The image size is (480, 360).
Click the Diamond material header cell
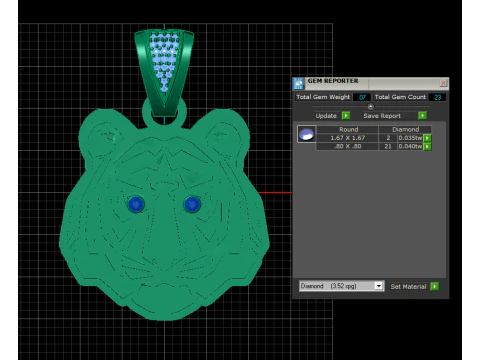click(x=405, y=129)
